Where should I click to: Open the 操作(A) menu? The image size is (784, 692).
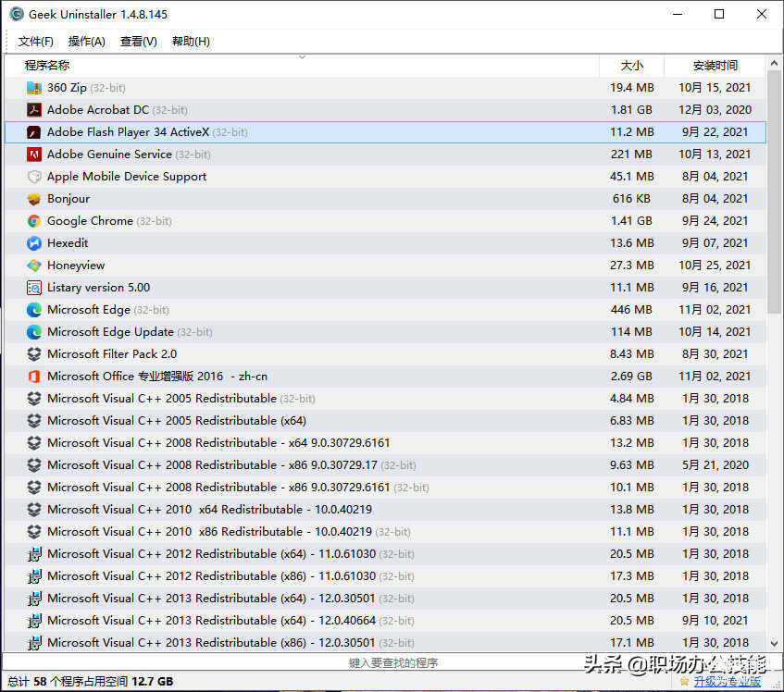[x=87, y=42]
